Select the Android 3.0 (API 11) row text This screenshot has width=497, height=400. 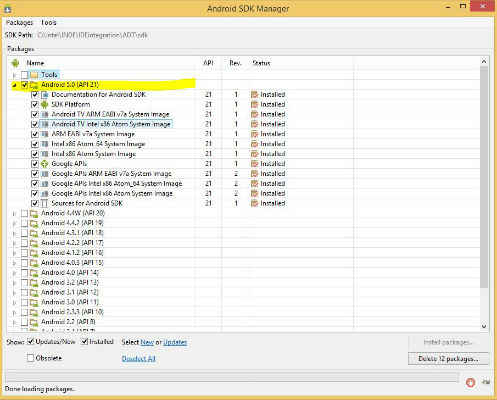click(70, 302)
